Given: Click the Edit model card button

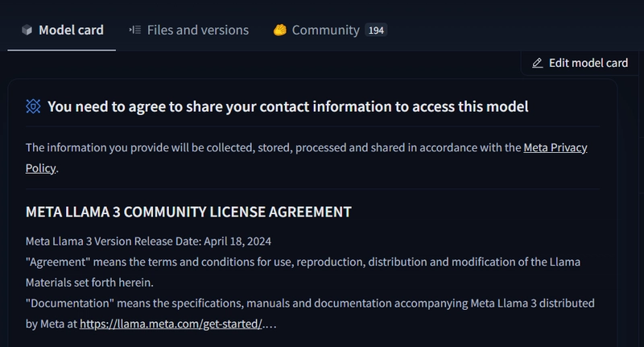Looking at the screenshot, I should point(580,63).
